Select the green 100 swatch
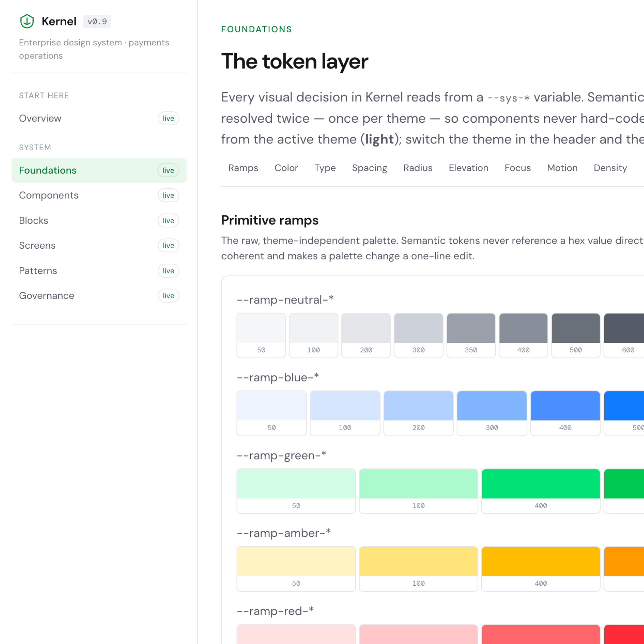Image resolution: width=644 pixels, height=644 pixels. 419,491
